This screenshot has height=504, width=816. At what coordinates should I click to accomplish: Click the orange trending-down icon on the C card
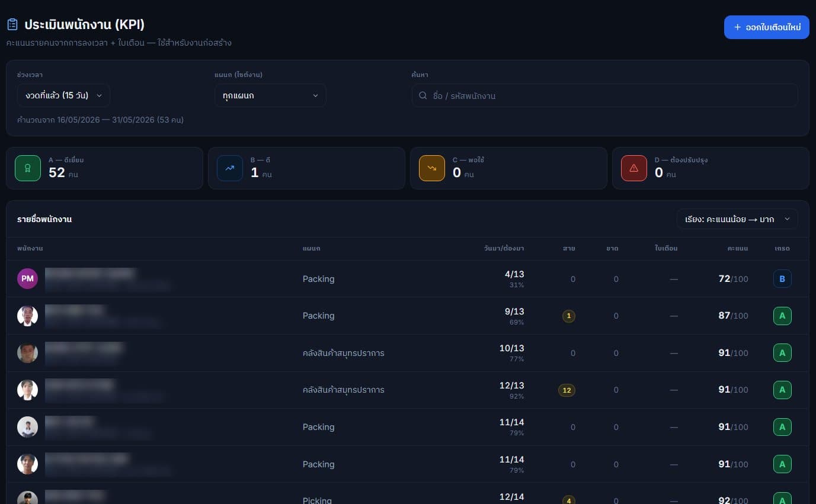coord(432,168)
